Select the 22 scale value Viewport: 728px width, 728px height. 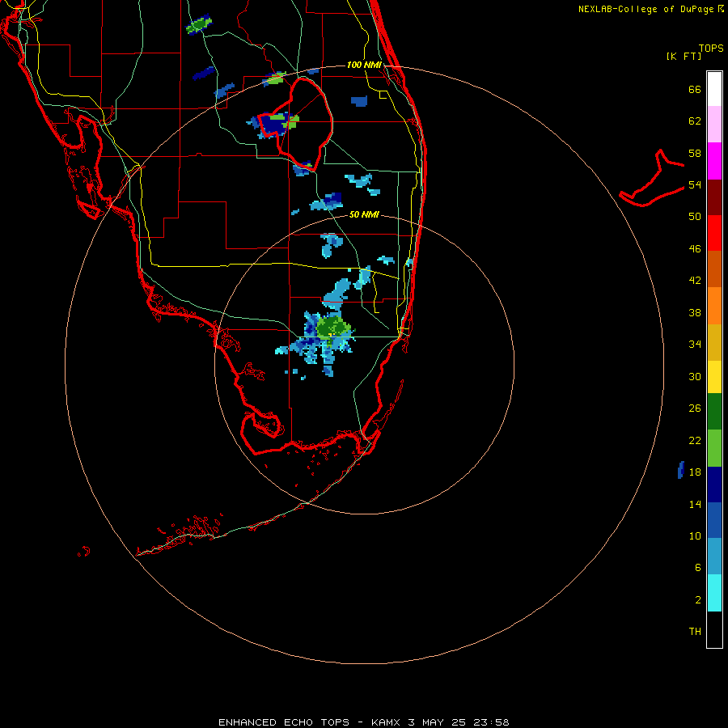(x=695, y=440)
